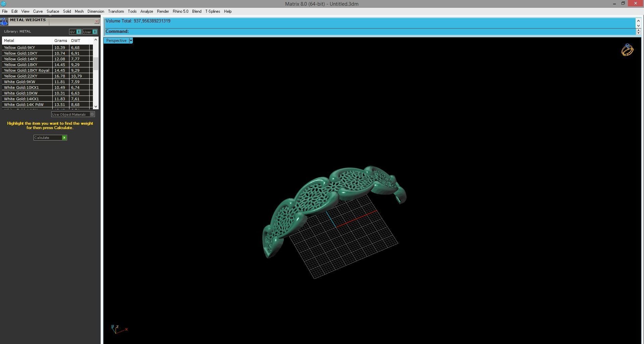Open the Perspective viewport dropdown arrow
The height and width of the screenshot is (344, 644).
click(x=131, y=41)
